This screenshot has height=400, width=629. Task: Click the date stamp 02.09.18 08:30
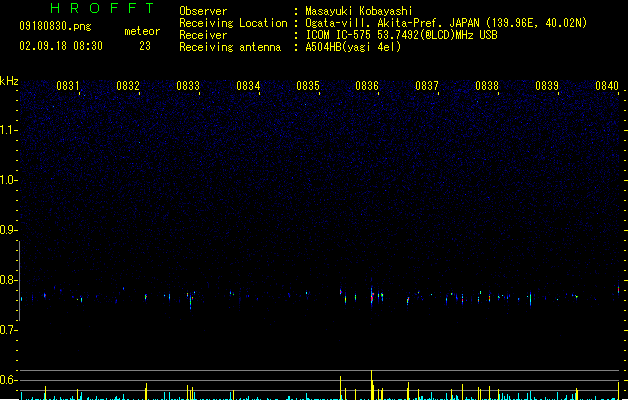[61, 46]
